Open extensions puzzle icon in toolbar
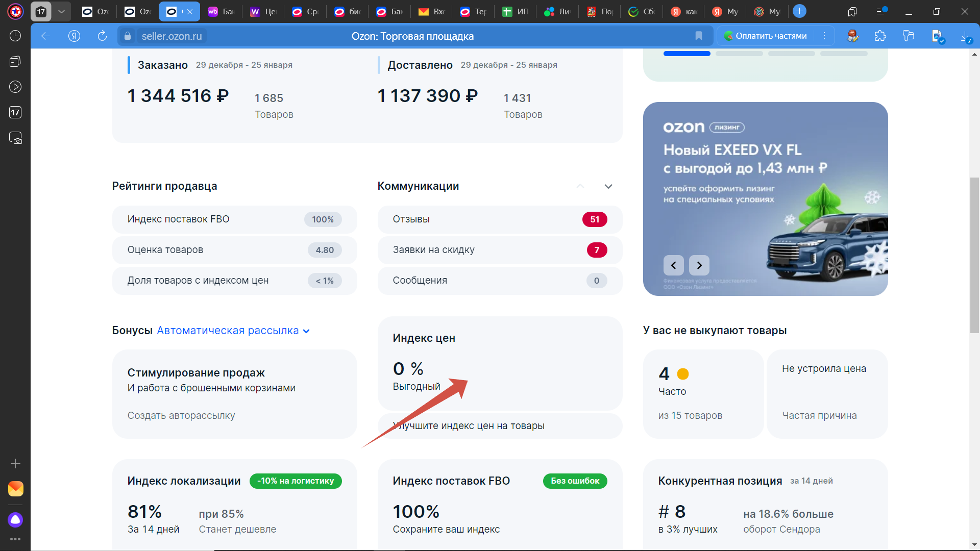The height and width of the screenshot is (551, 980). 880,36
